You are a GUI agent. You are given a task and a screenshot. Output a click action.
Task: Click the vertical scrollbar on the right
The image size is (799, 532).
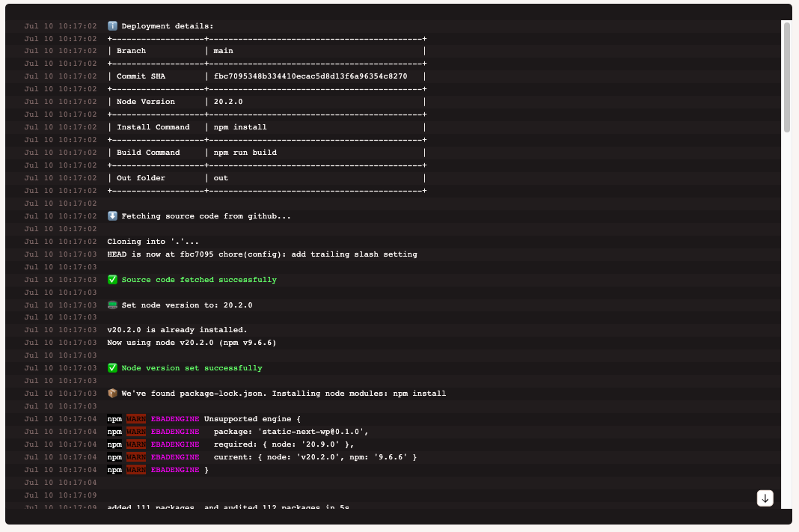point(787,75)
